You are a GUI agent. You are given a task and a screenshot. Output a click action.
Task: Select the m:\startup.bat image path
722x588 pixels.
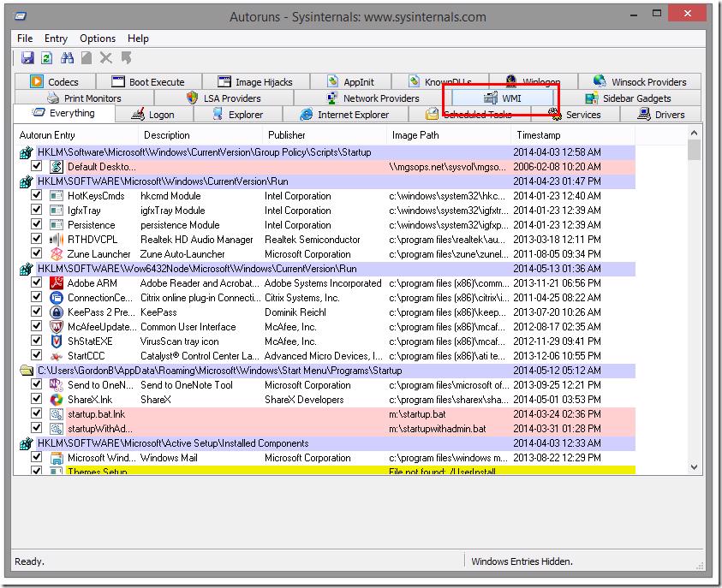tap(417, 414)
